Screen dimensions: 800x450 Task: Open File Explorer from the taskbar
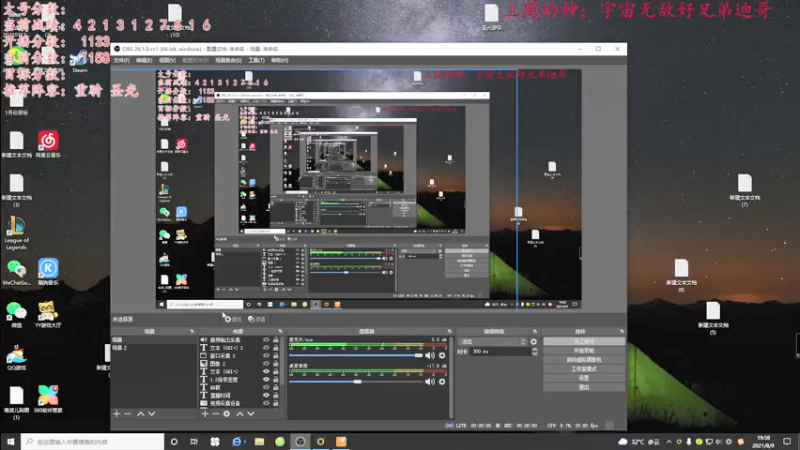(x=259, y=441)
